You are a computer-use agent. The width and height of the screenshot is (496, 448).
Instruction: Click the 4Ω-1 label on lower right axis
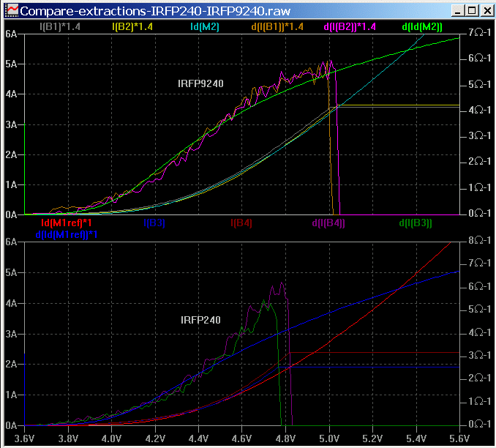(x=480, y=332)
